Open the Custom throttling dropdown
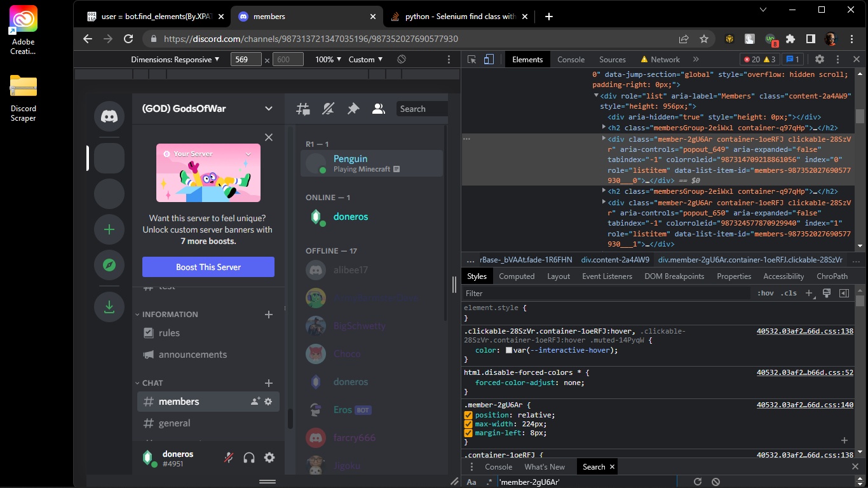 366,59
